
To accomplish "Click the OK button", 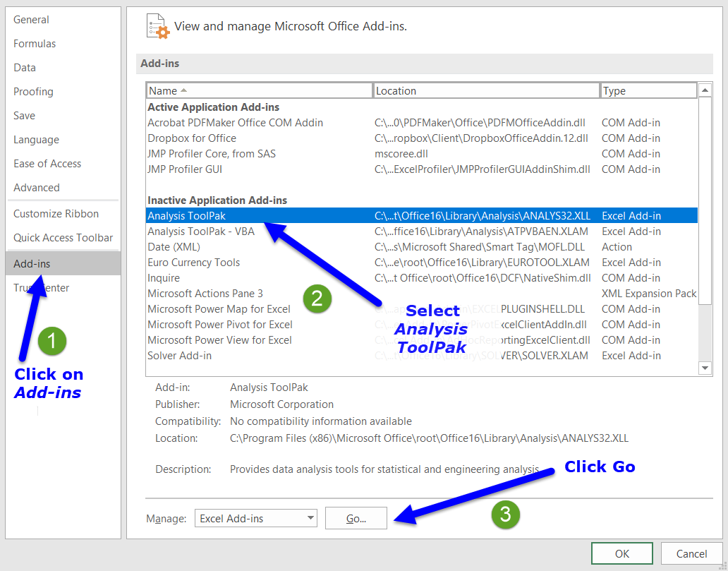I will point(621,553).
